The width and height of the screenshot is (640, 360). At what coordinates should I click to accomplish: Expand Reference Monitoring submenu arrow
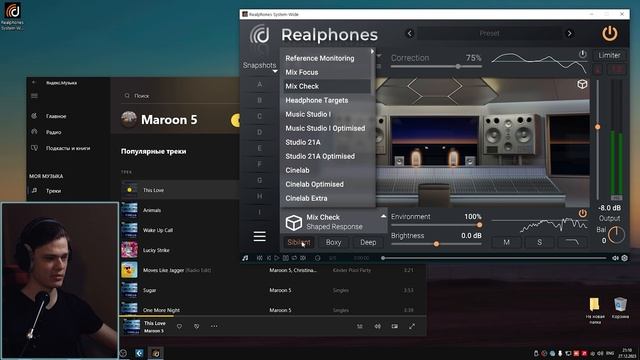click(x=372, y=51)
